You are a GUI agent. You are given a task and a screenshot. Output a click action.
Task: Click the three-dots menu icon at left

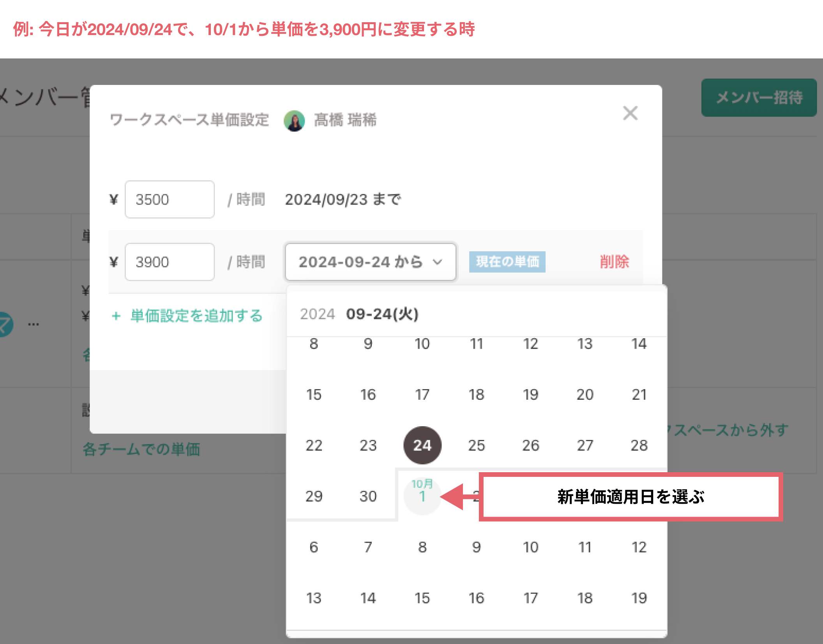(34, 324)
